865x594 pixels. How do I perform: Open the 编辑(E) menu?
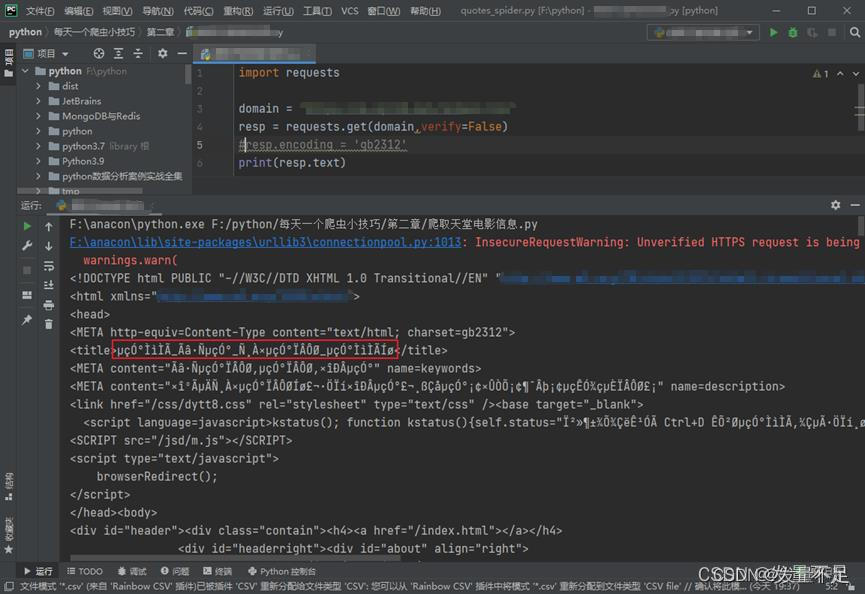click(x=78, y=10)
